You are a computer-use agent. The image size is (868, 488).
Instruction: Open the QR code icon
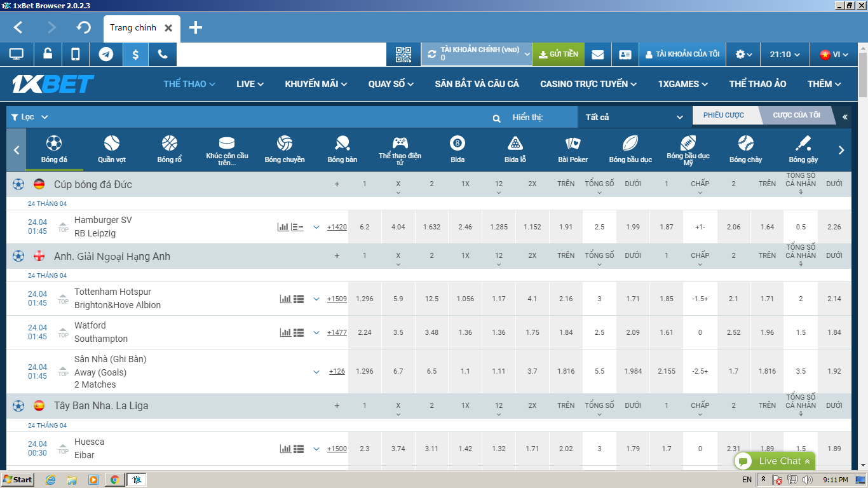point(403,55)
